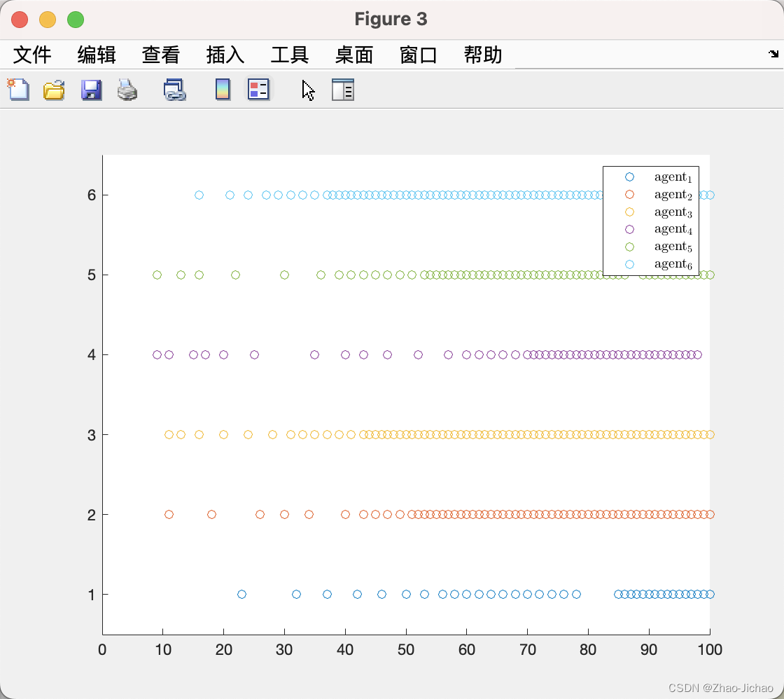Click the Open File folder icon
The height and width of the screenshot is (699, 784).
click(54, 90)
